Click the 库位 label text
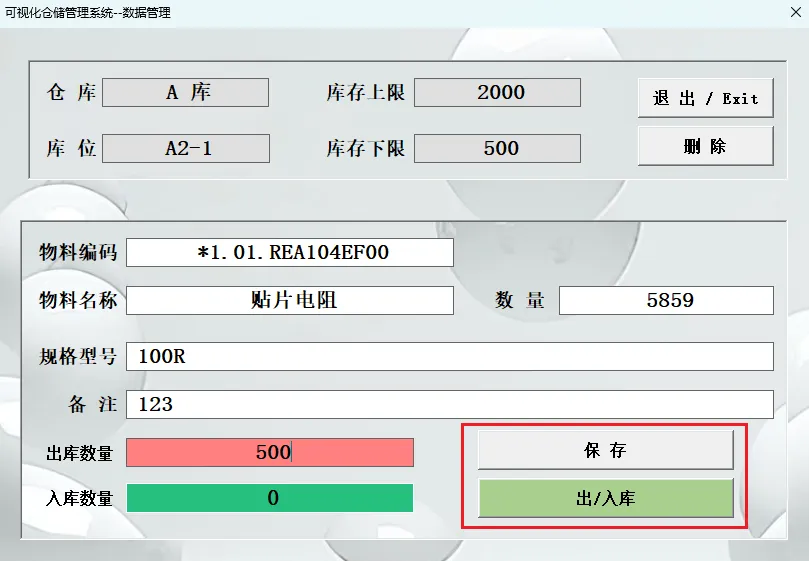 [71, 149]
